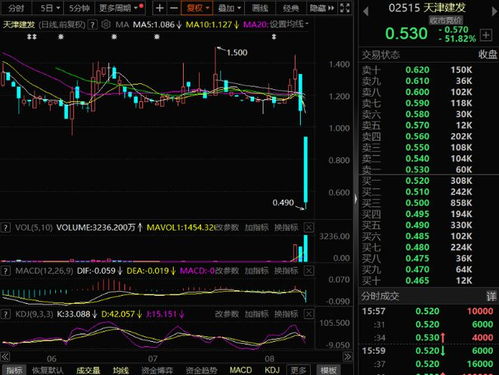Click 改参数 in MACD panel

pyautogui.click(x=227, y=271)
